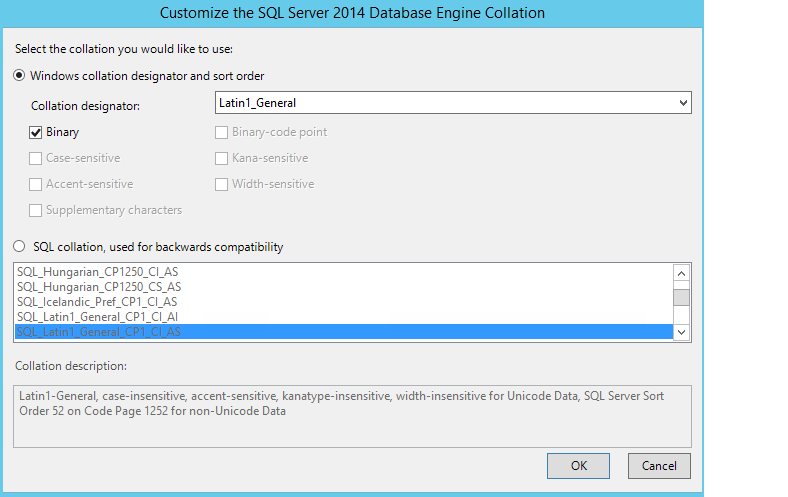Viewport: 788px width, 497px height.
Task: Click the collation list scrollbar thumb
Action: pyautogui.click(x=681, y=297)
